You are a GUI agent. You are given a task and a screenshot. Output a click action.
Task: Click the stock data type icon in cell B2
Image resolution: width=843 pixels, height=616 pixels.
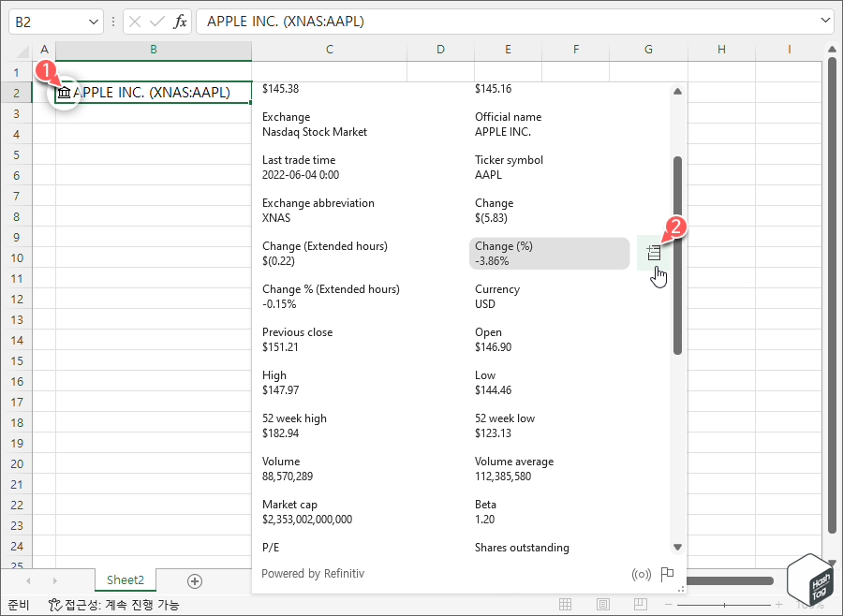(x=65, y=93)
